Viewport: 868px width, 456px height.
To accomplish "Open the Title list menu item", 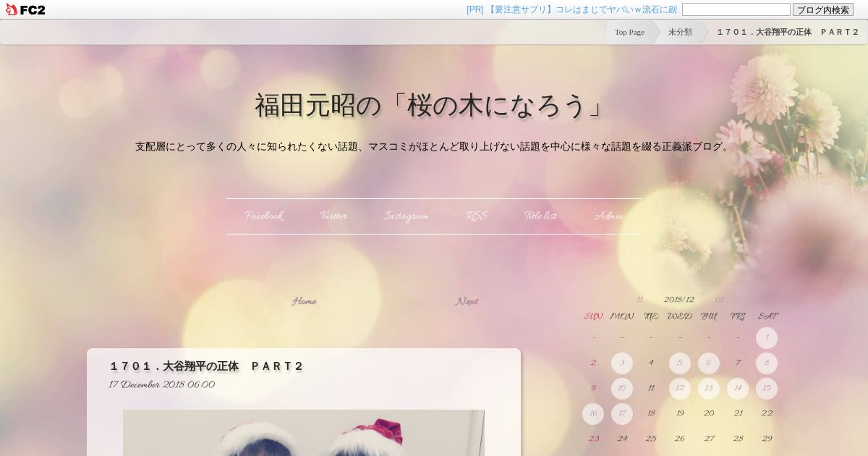I will pyautogui.click(x=540, y=216).
